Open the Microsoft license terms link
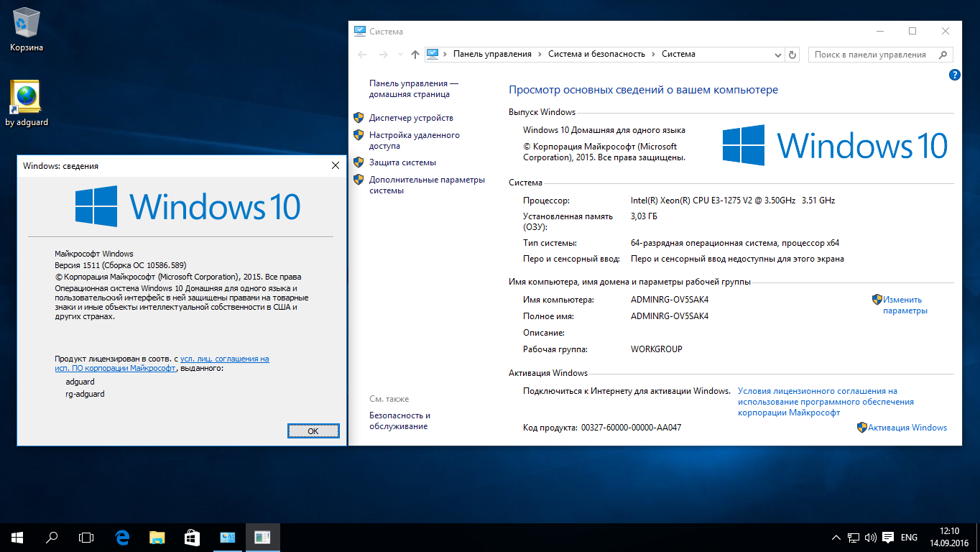This screenshot has width=980, height=552. click(826, 402)
